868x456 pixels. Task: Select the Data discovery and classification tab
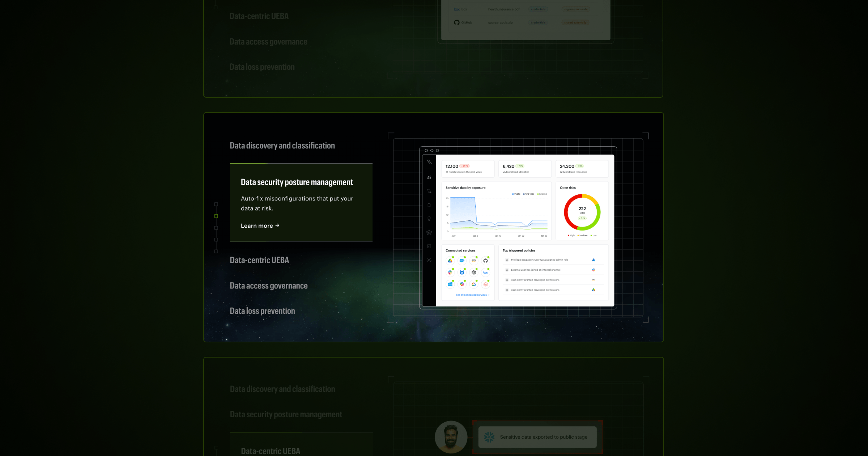point(282,145)
